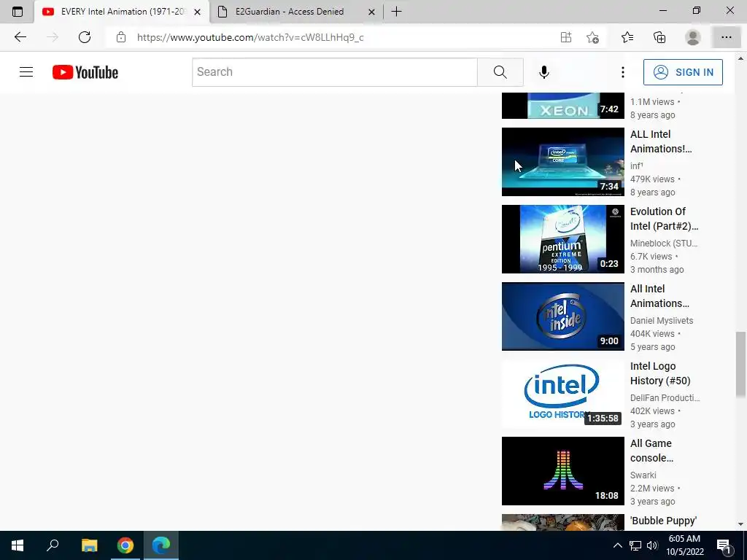Click 'All Game console...' video title
747x560 pixels.
651,451
